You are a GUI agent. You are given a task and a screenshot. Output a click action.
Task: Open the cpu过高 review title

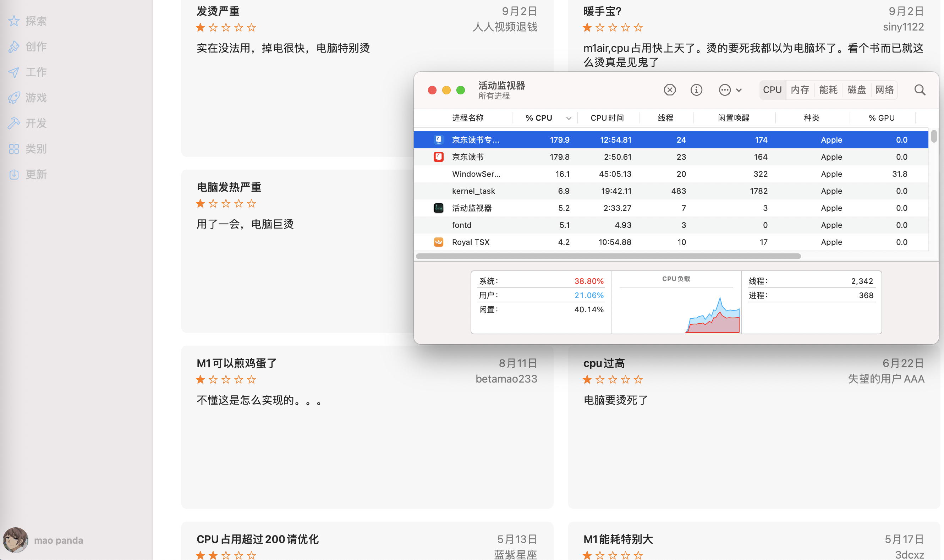point(604,363)
